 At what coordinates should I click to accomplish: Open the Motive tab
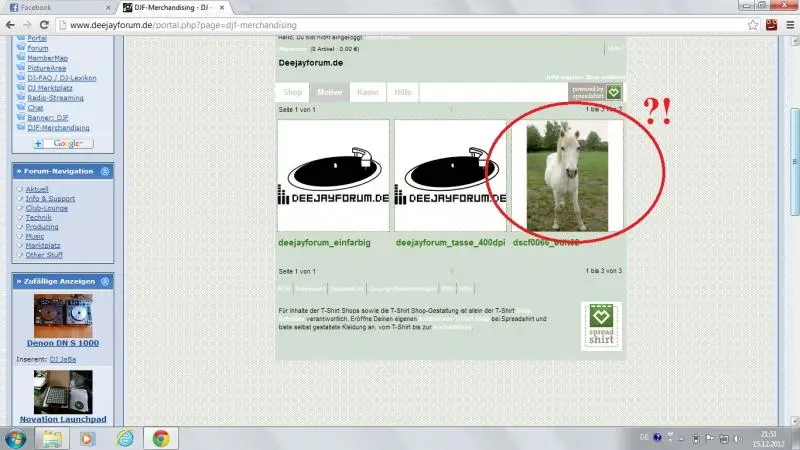pos(329,92)
